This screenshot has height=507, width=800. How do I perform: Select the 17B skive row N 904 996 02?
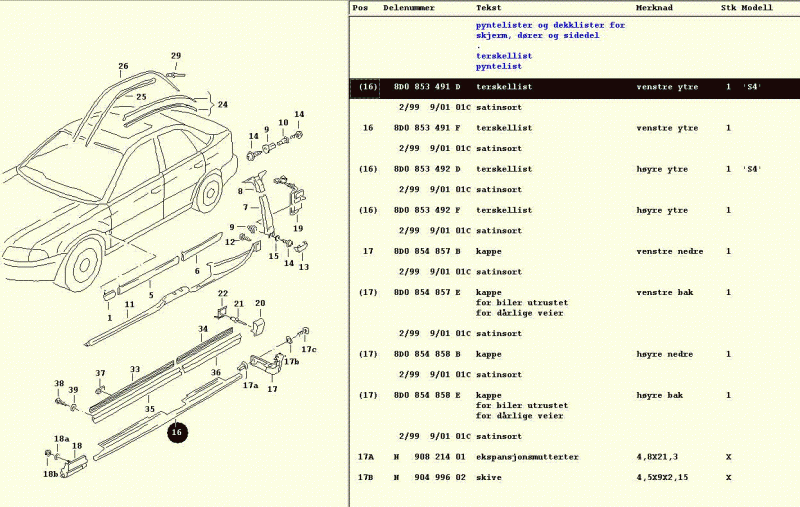pos(430,477)
